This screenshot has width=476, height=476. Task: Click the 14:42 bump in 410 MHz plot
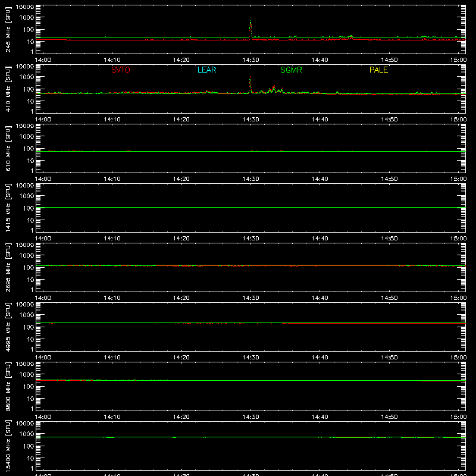point(337,92)
